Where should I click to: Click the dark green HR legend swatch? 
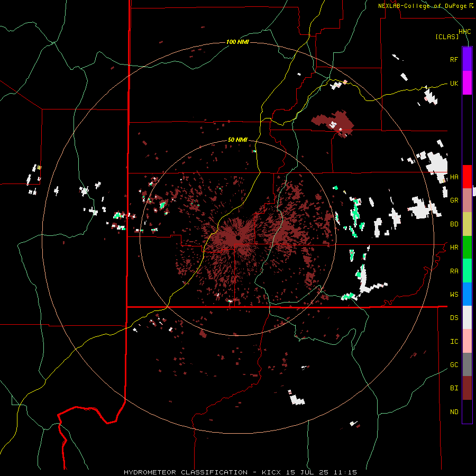click(467, 248)
